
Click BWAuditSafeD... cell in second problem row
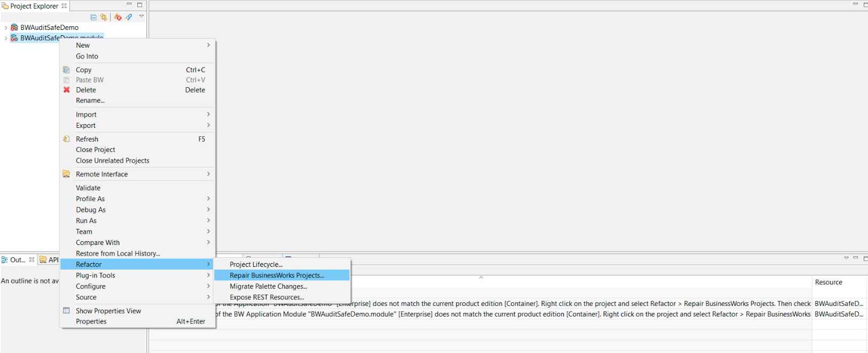point(839,314)
